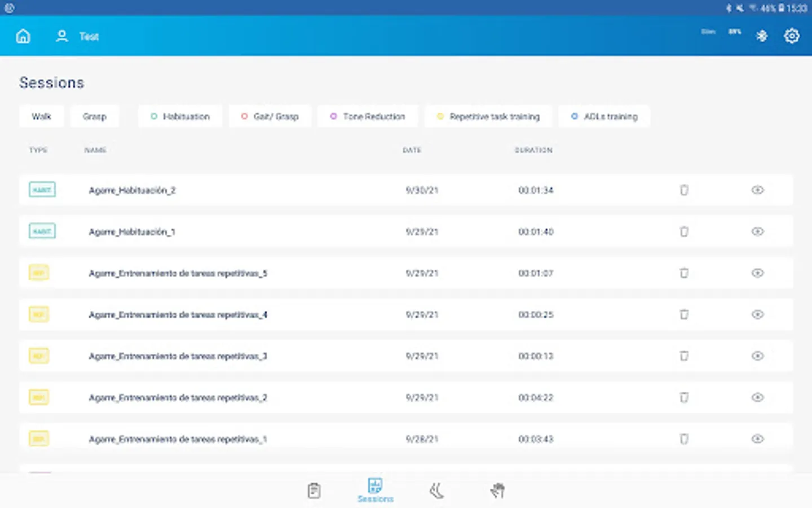
Task: Open settings gear in top bar
Action: tap(792, 36)
